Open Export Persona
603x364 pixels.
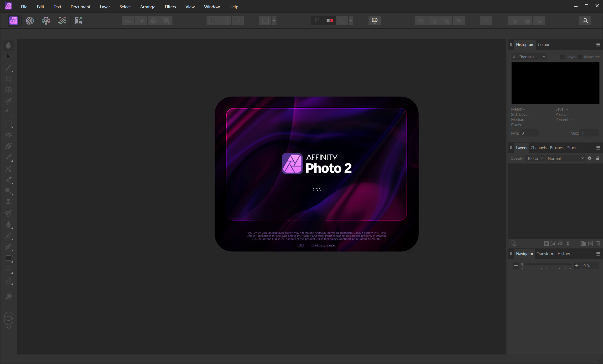coord(78,20)
